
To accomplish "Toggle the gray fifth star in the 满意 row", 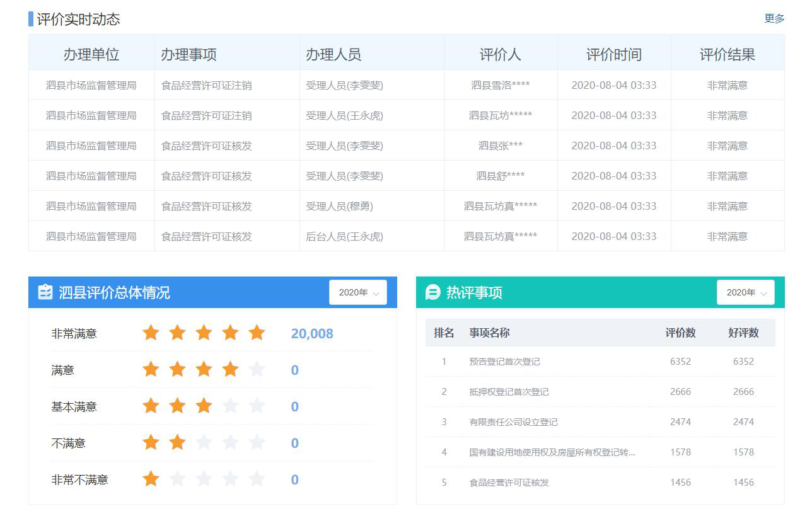I will coord(257,369).
